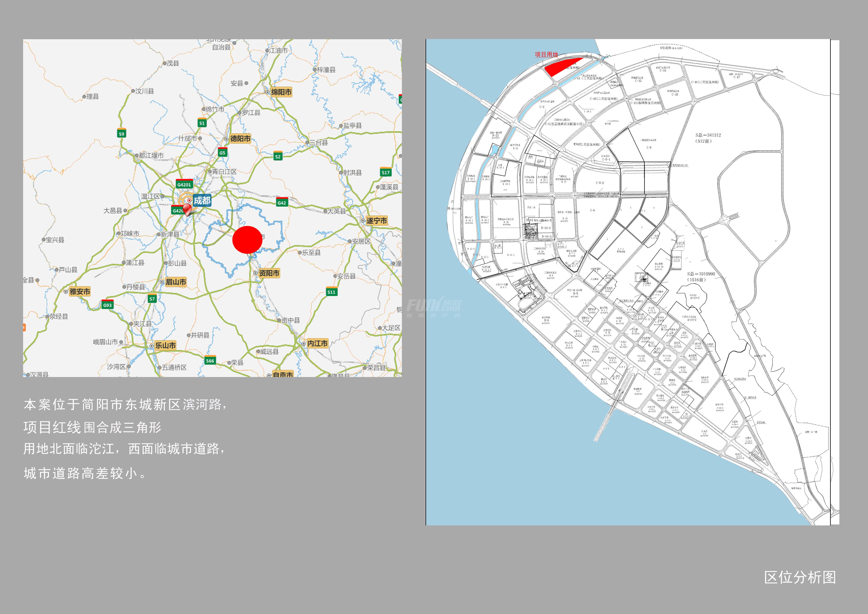Click the 峨眉山市 label
This screenshot has width=868, height=614.
[106, 342]
